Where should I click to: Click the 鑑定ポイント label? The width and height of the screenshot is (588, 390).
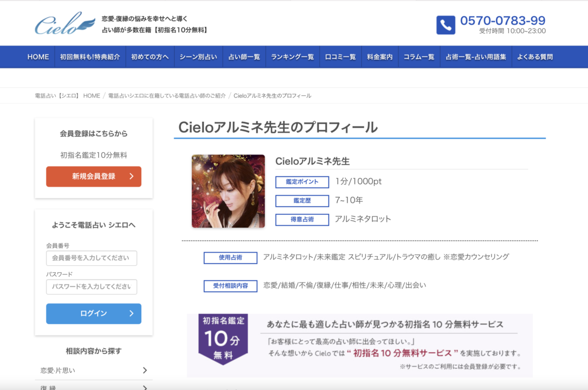pyautogui.click(x=302, y=182)
